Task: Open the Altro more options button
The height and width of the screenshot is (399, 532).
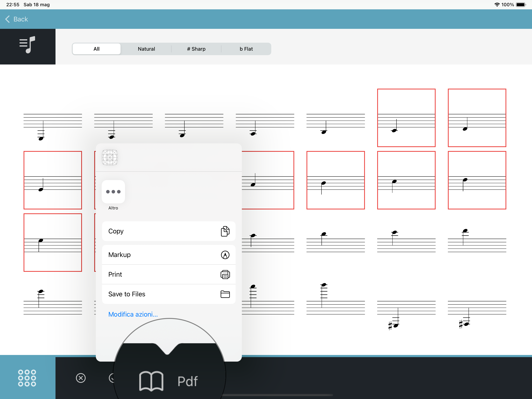Action: [x=113, y=192]
